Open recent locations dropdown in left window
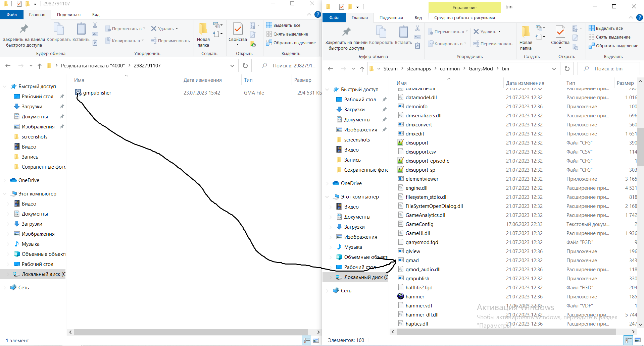The image size is (644, 346). pos(31,66)
